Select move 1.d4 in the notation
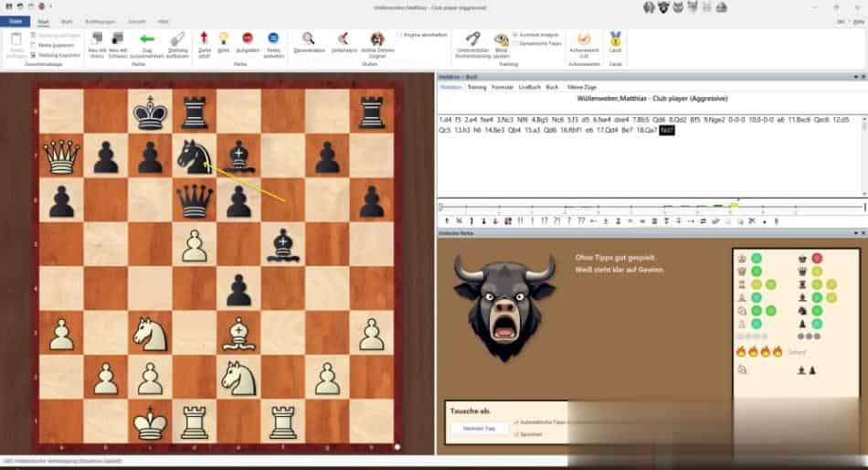The width and height of the screenshot is (868, 470). point(445,120)
